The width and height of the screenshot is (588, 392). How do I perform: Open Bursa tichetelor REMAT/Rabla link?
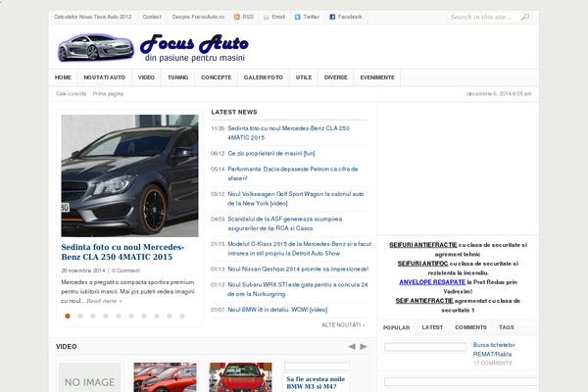click(x=494, y=349)
